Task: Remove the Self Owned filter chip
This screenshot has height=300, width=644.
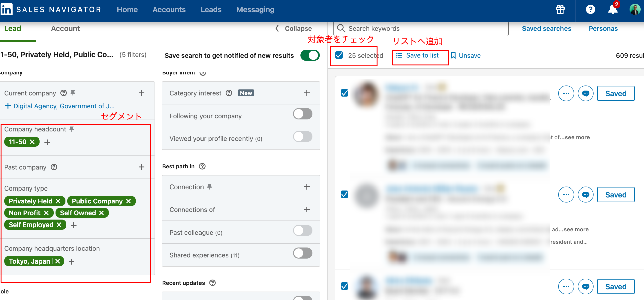Action: click(101, 213)
